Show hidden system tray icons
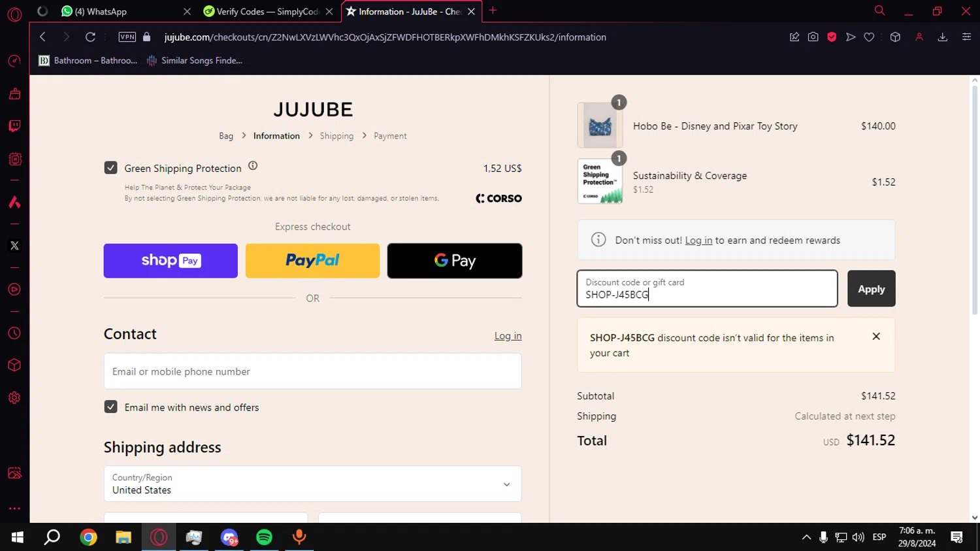980x551 pixels. 806,537
